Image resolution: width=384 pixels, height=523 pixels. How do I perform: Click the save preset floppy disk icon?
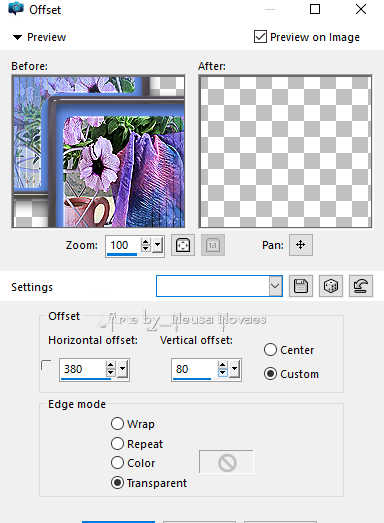point(301,286)
